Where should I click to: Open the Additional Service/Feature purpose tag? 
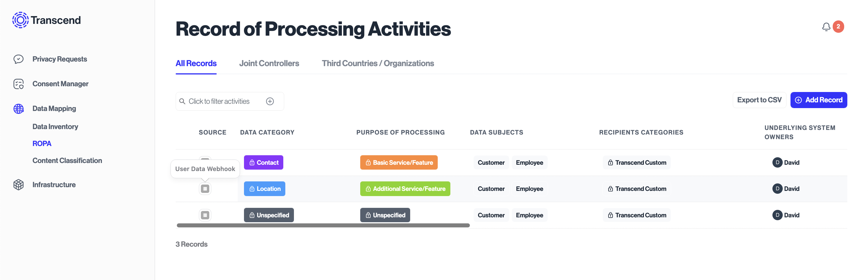pos(405,189)
